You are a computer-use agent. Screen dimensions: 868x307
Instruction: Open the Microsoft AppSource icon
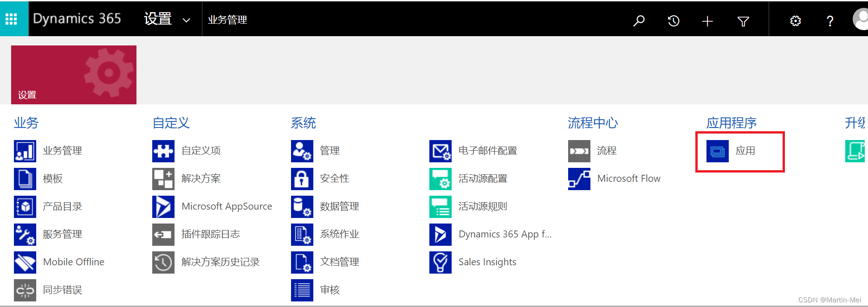(x=163, y=207)
